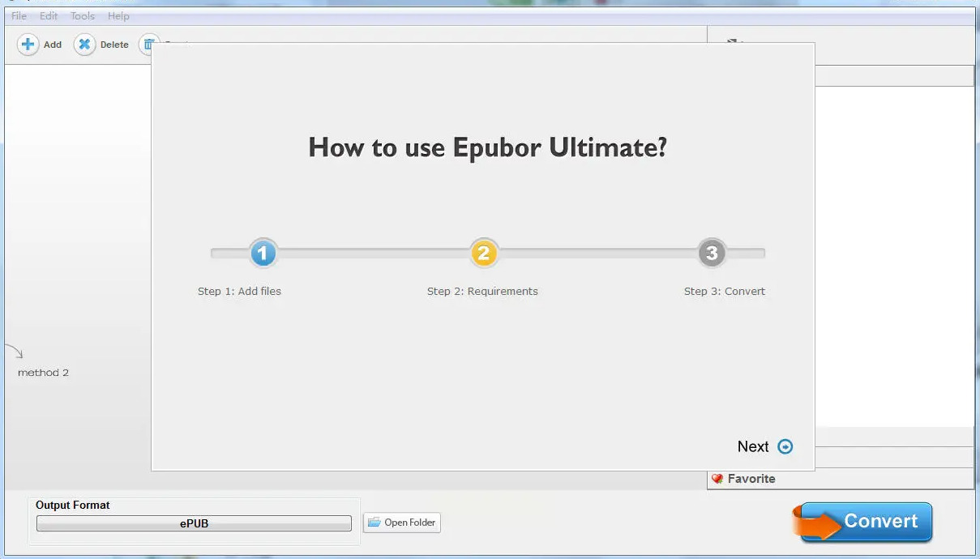Click the 'Step 3: Convert' label

pyautogui.click(x=725, y=292)
